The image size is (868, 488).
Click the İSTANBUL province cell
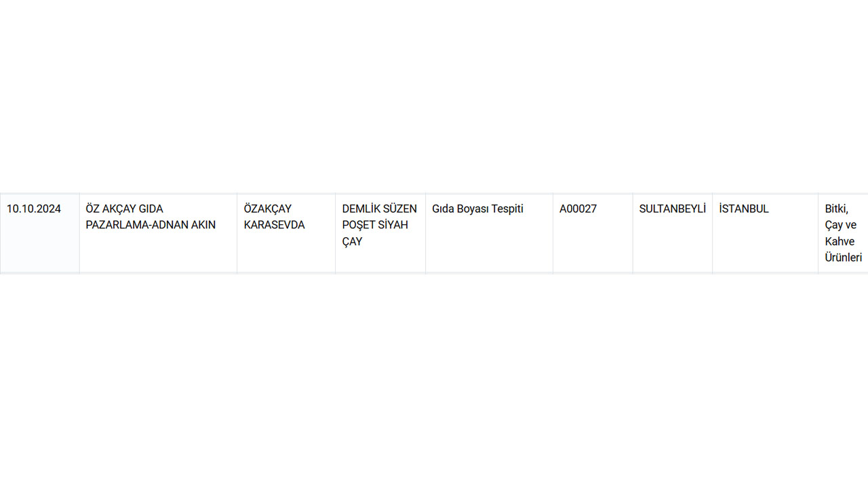click(x=744, y=209)
